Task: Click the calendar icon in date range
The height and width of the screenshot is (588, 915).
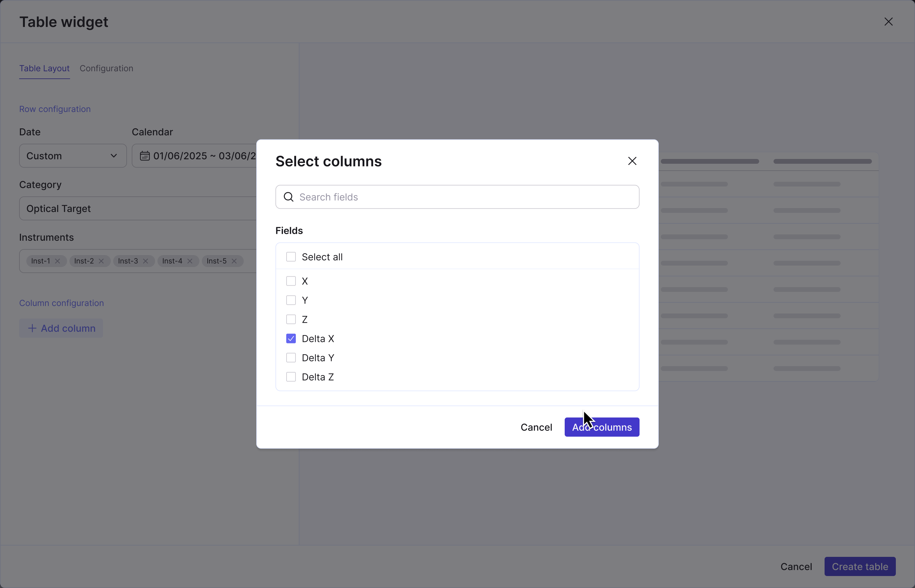Action: pos(145,156)
